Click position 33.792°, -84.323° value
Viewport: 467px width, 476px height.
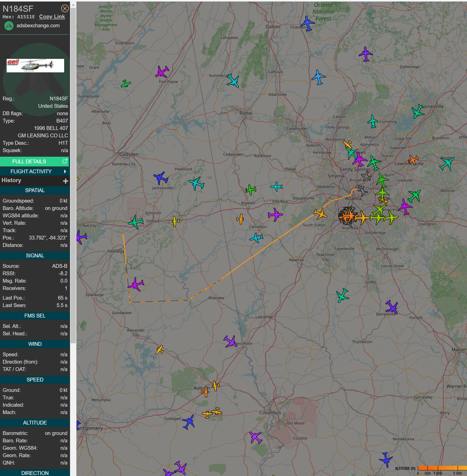pyautogui.click(x=48, y=238)
